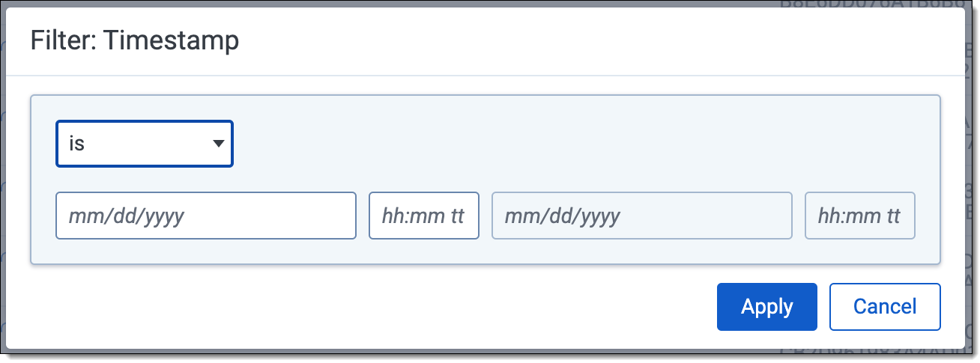980x363 pixels.
Task: Open the "is" operator dropdown
Action: (x=145, y=144)
